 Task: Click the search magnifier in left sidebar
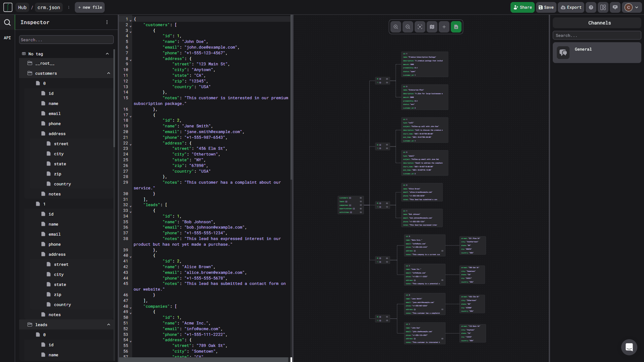click(7, 22)
